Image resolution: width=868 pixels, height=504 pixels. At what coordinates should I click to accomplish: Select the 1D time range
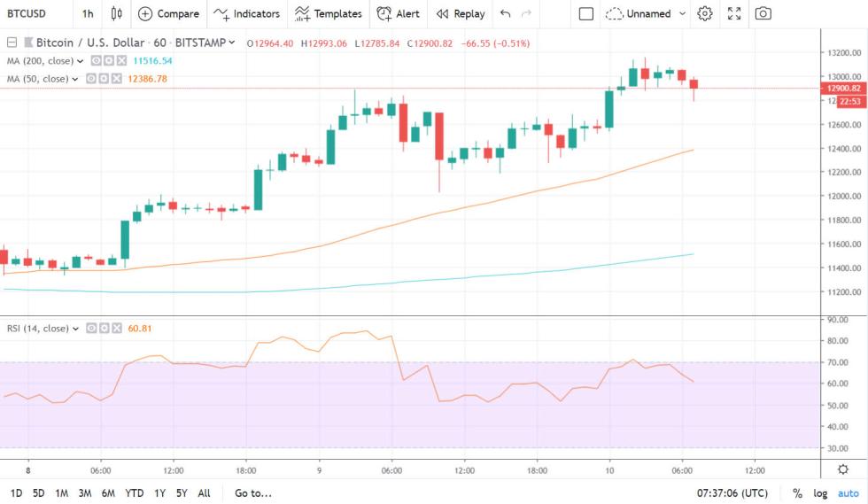coord(17,493)
